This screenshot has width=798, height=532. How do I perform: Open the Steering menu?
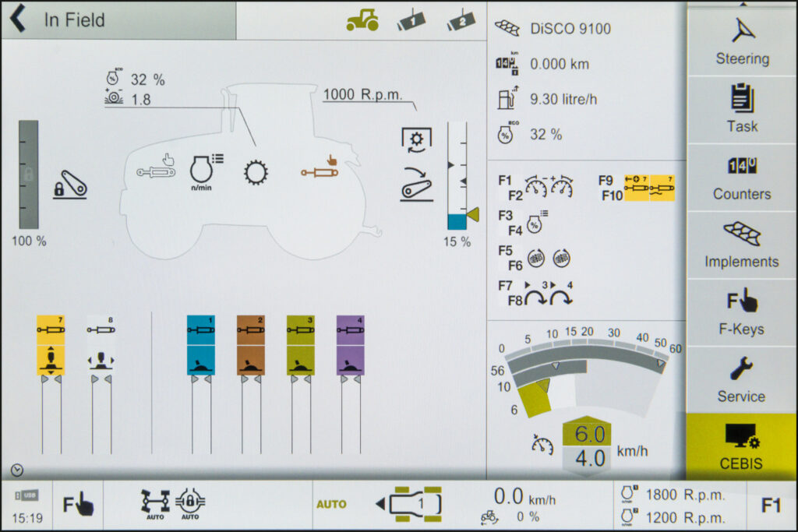pos(741,41)
